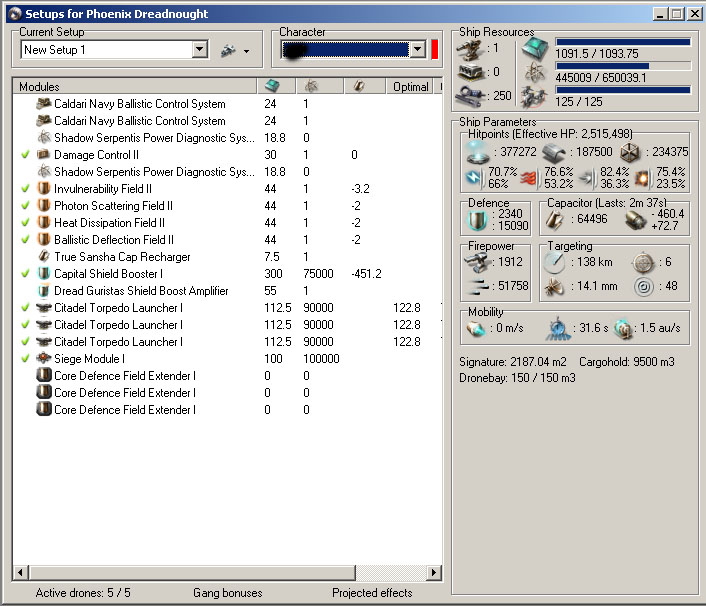Image resolution: width=706 pixels, height=606 pixels.
Task: Click the True Sansha Cap Recharger icon
Action: click(x=44, y=257)
